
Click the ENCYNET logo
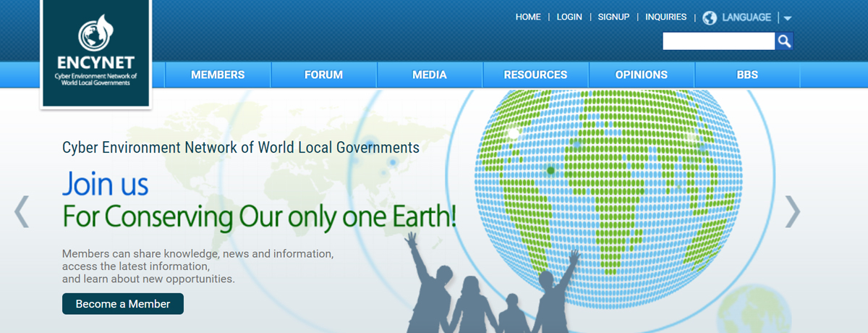[95, 54]
